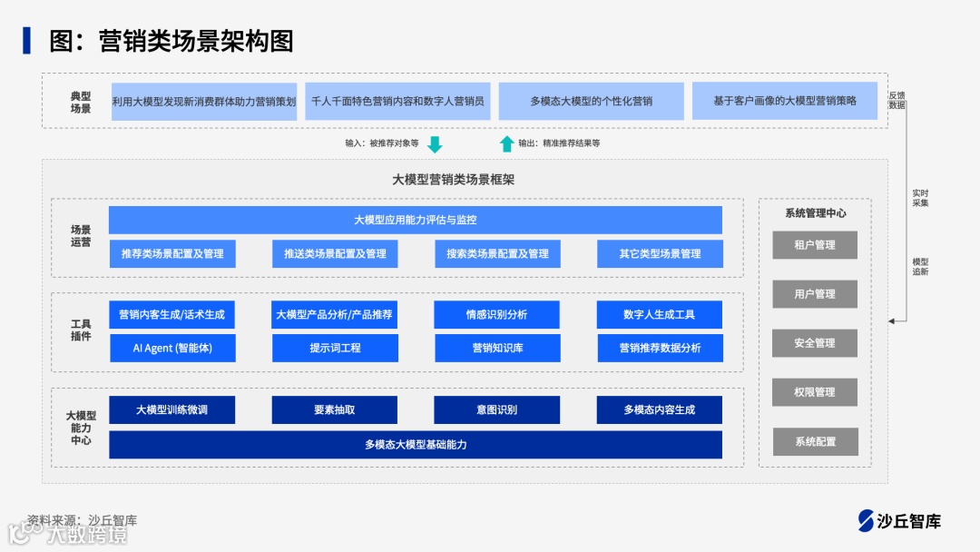Select the 搜索类场景配置及管理 block

497,254
